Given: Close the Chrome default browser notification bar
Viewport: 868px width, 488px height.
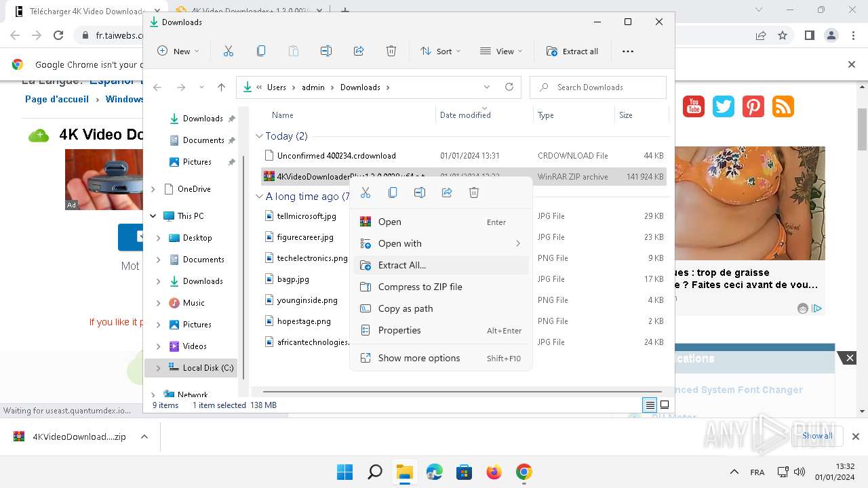Looking at the screenshot, I should [x=852, y=64].
